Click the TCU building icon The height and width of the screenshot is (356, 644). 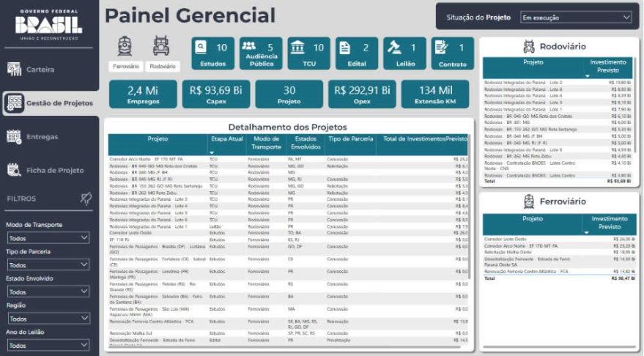297,47
